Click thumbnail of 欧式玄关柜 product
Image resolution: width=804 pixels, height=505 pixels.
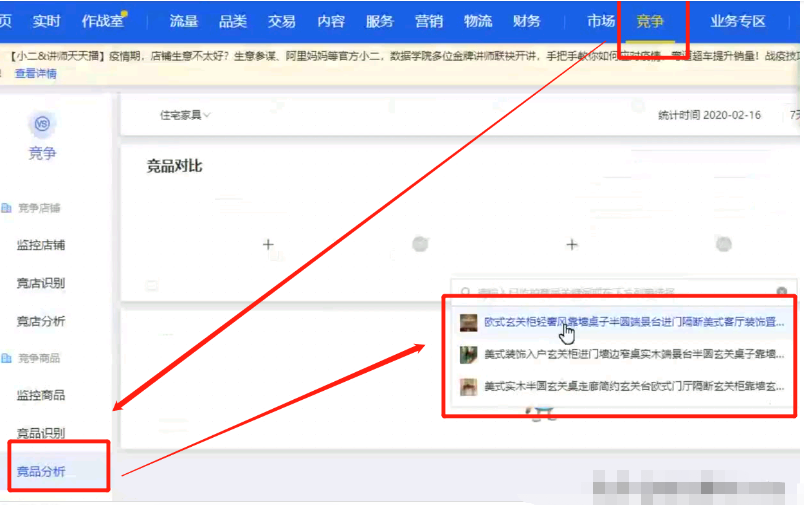click(x=468, y=322)
